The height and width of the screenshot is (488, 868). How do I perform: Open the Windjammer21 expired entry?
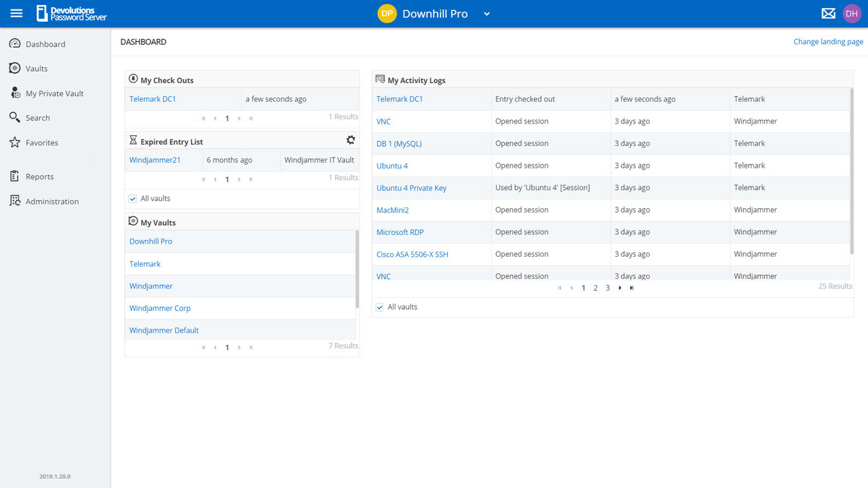(155, 160)
